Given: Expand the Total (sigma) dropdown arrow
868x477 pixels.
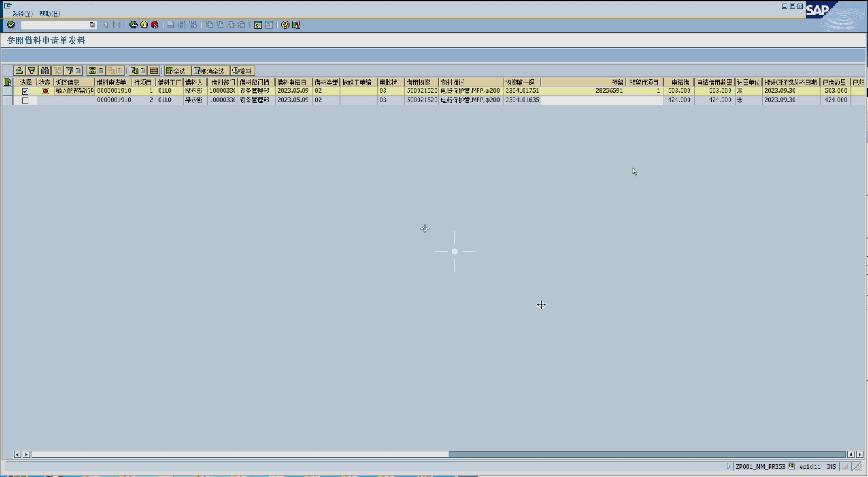Looking at the screenshot, I should click(101, 71).
